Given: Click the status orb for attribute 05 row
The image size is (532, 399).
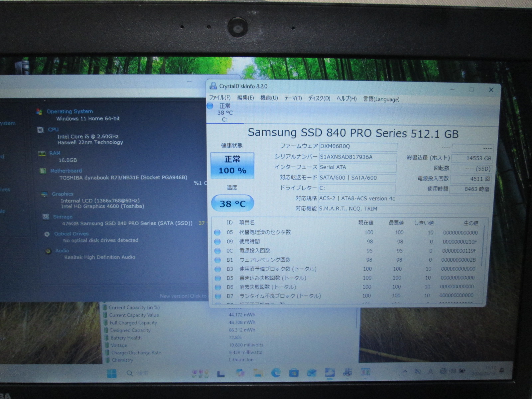Looking at the screenshot, I should pyautogui.click(x=217, y=232).
